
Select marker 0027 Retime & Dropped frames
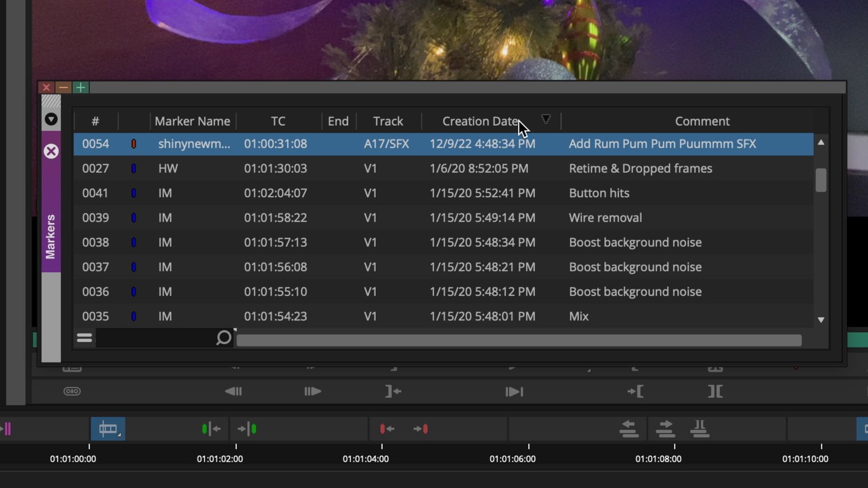click(443, 168)
